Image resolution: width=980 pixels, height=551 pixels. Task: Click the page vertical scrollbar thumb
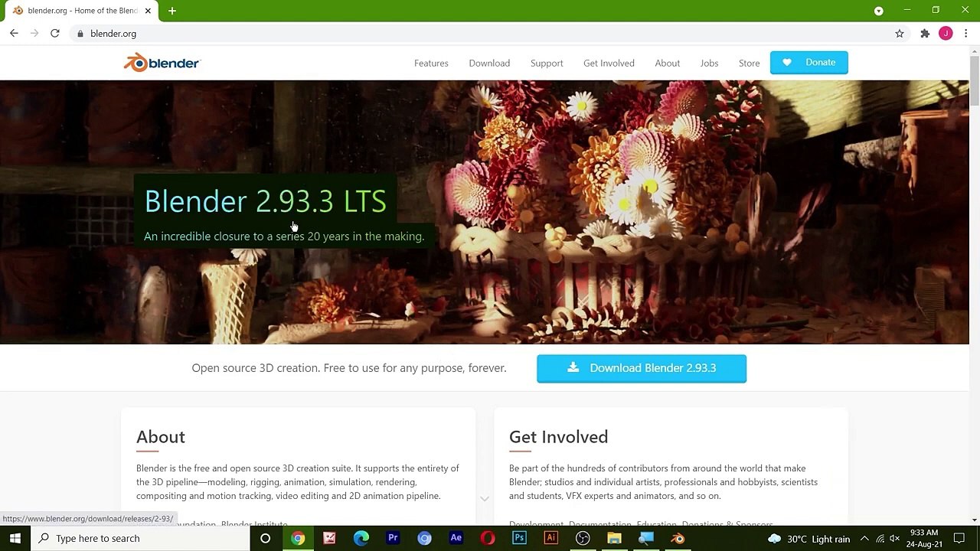(975, 80)
